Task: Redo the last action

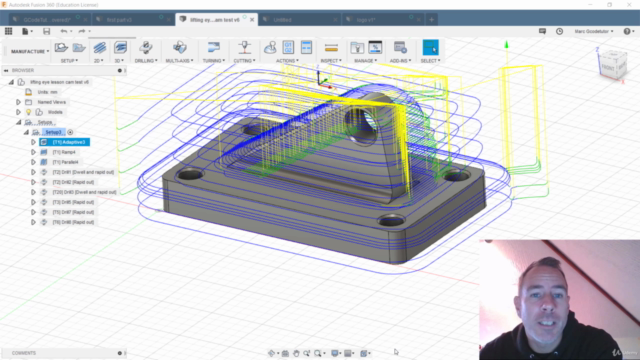Action: (x=82, y=31)
